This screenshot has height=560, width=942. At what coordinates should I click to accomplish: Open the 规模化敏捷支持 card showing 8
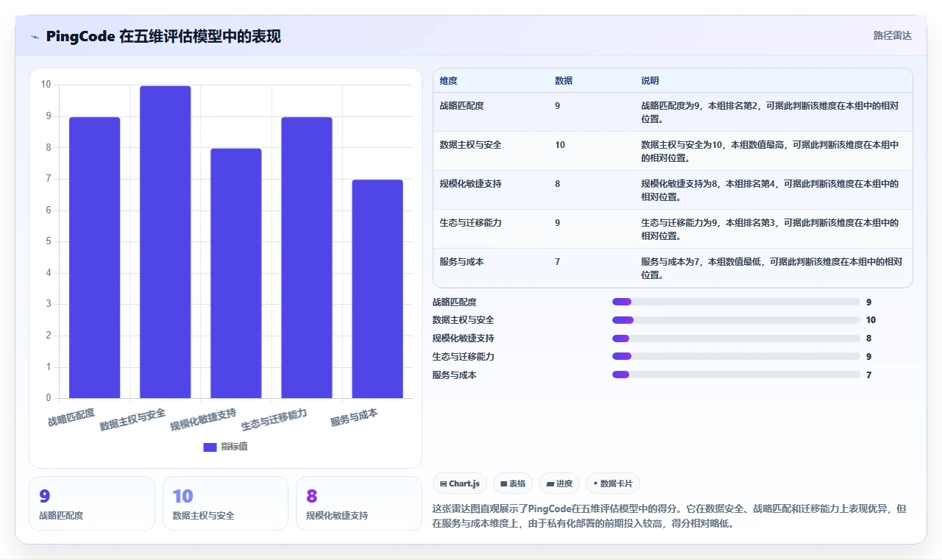[x=358, y=503]
